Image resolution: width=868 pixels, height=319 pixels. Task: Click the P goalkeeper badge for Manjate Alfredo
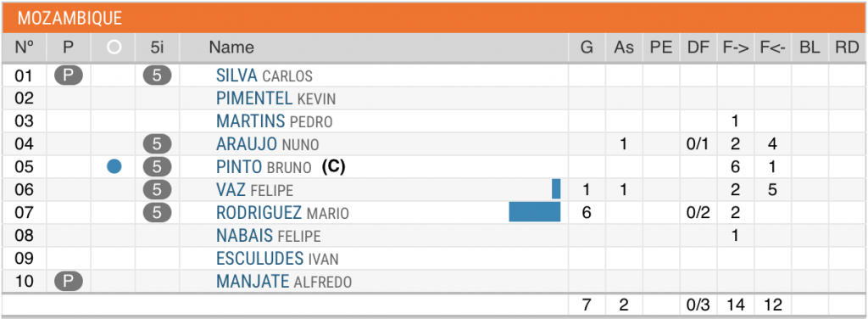pos(69,282)
